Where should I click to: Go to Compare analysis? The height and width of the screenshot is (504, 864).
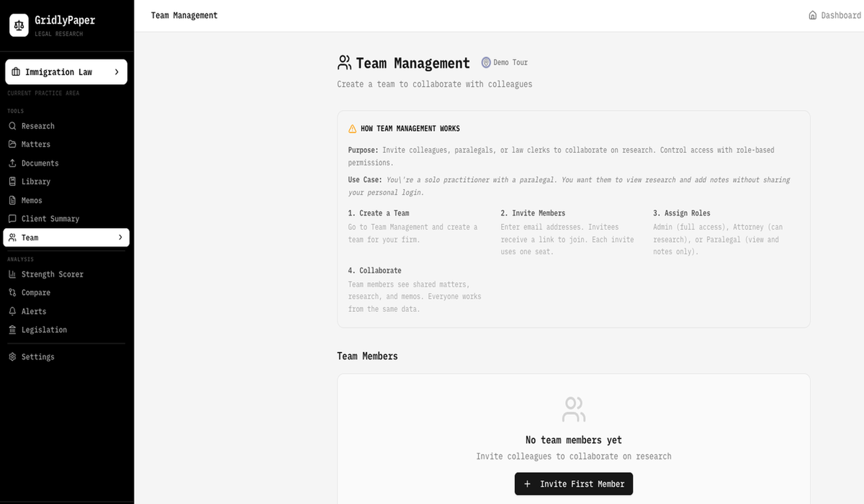pyautogui.click(x=66, y=293)
